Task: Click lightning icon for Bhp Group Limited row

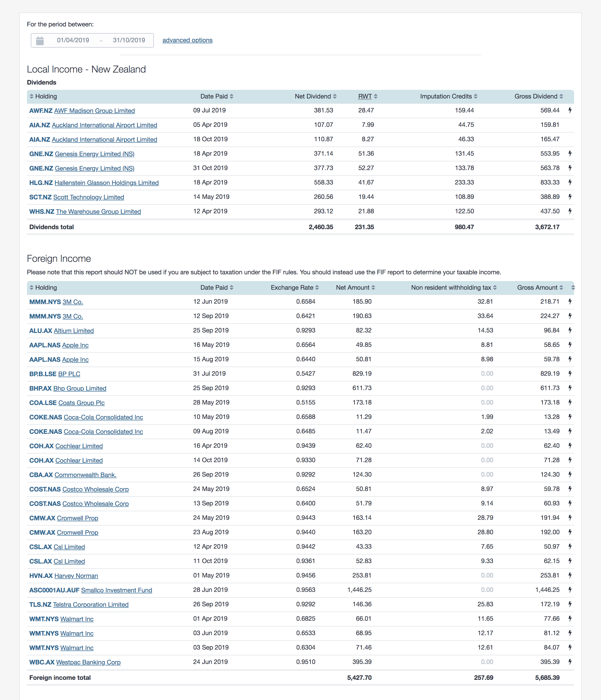Action: point(570,388)
